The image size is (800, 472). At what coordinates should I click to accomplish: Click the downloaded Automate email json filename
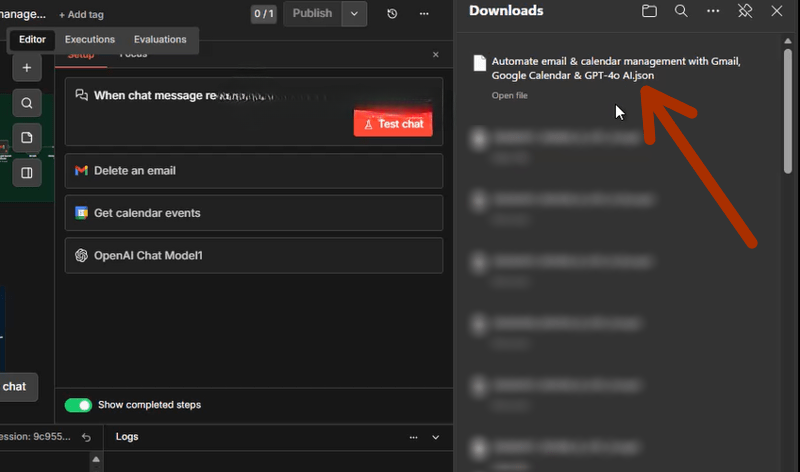point(616,68)
